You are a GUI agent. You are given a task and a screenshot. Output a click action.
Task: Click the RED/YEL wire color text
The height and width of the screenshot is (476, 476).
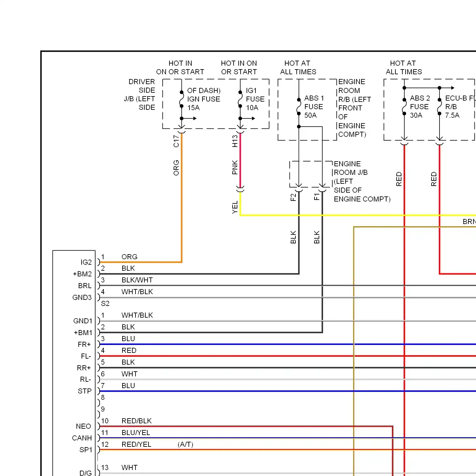pyautogui.click(x=136, y=444)
